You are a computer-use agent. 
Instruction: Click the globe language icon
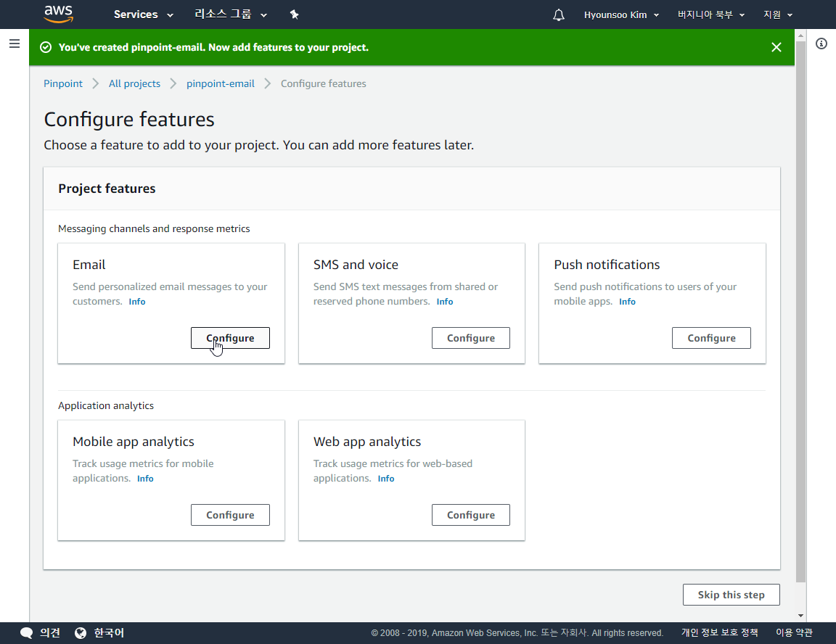click(81, 633)
